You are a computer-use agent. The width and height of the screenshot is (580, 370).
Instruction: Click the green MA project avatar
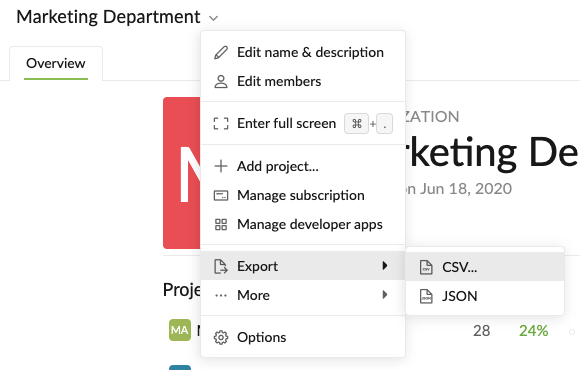(180, 330)
